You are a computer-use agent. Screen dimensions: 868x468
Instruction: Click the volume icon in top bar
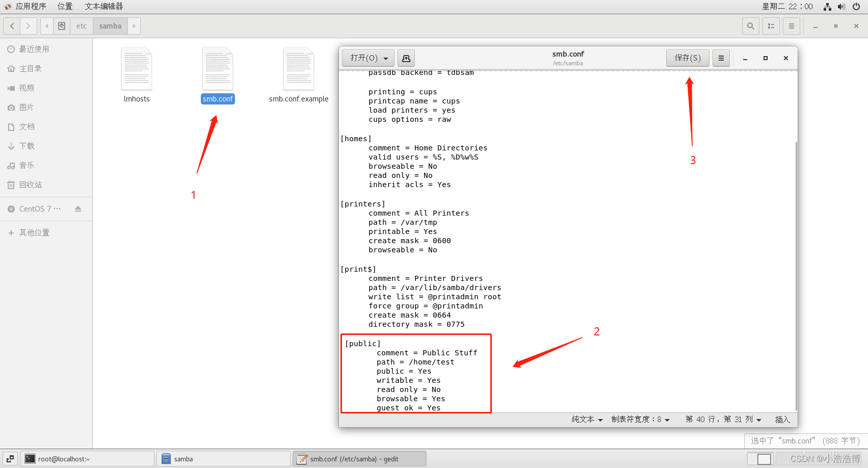point(841,7)
